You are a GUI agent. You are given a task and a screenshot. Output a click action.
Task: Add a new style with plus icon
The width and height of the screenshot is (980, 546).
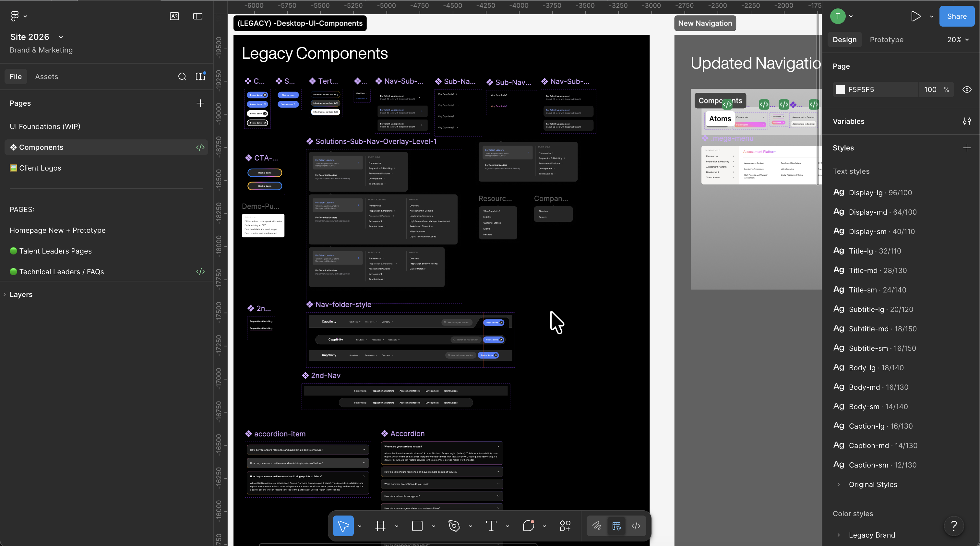tap(967, 148)
